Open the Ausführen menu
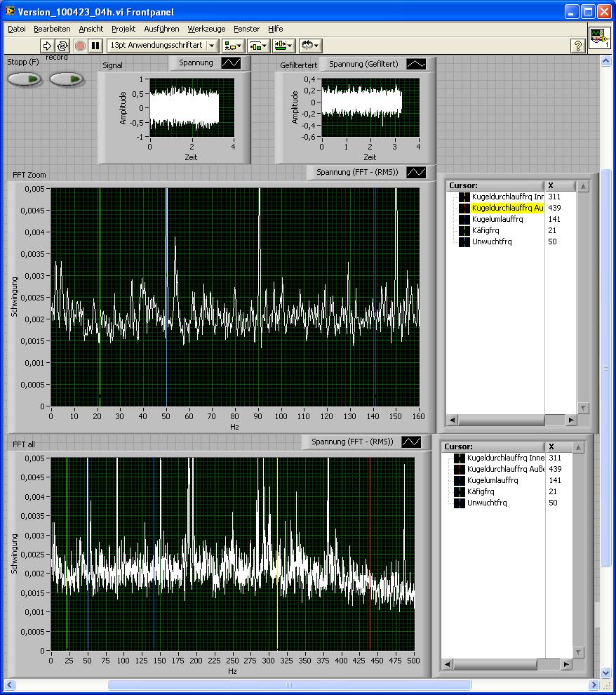 click(x=161, y=29)
